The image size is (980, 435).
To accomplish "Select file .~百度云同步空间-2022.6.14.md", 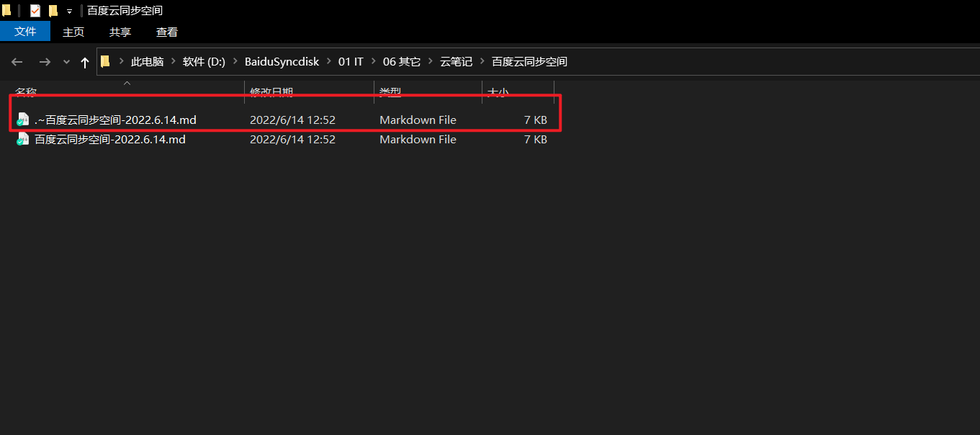I will [x=115, y=120].
